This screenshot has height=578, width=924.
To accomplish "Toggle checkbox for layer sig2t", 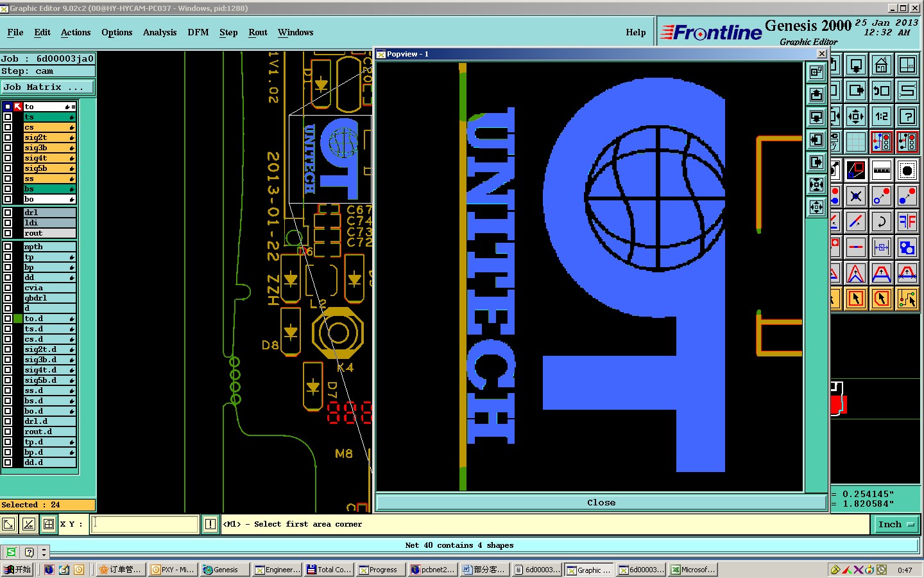I will coord(8,137).
